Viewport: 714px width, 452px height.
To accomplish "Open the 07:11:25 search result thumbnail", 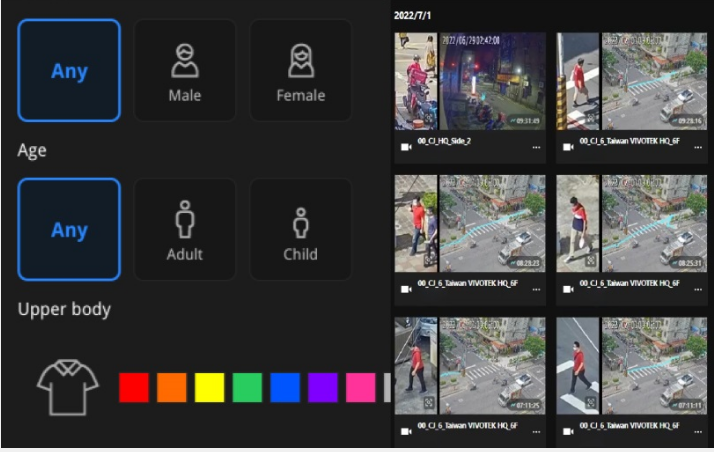I will tap(470, 366).
